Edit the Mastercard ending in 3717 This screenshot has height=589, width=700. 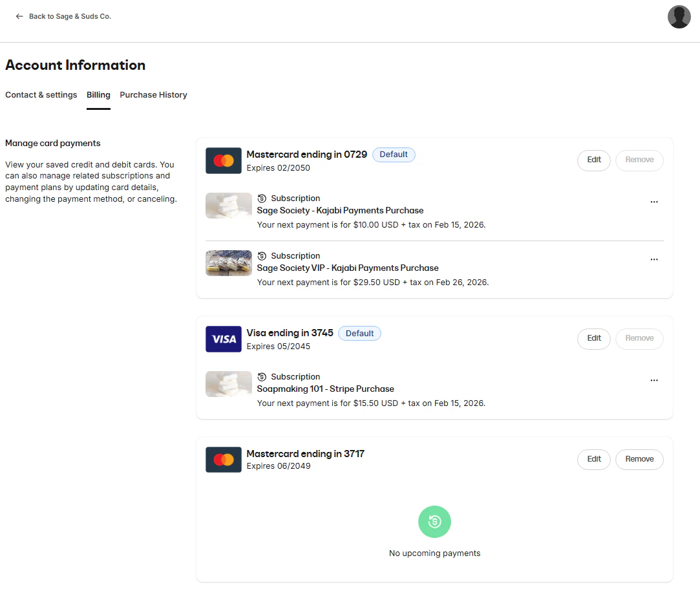[594, 460]
